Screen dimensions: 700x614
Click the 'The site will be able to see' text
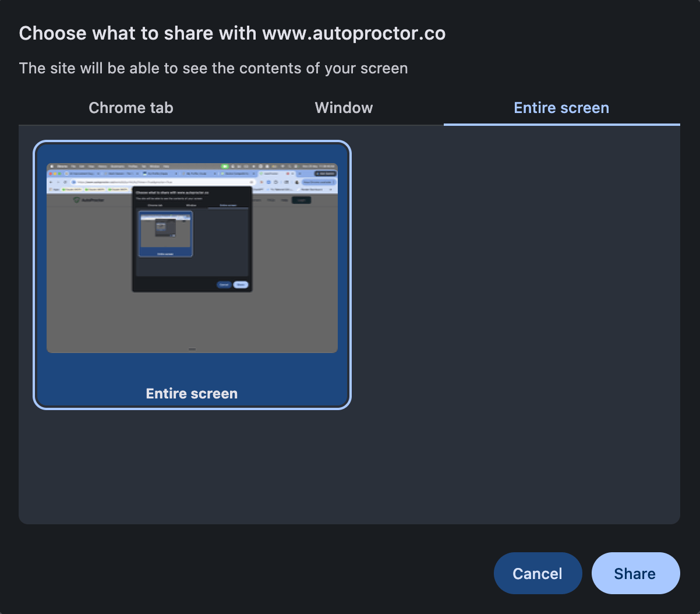(213, 68)
